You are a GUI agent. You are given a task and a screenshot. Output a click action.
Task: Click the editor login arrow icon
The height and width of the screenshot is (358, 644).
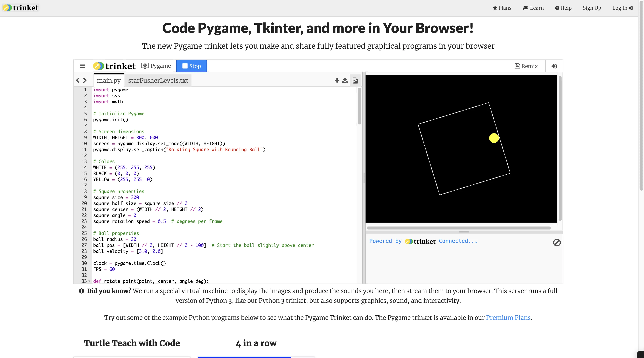[x=554, y=66]
